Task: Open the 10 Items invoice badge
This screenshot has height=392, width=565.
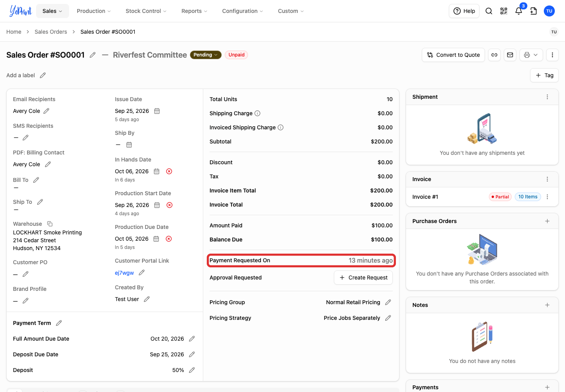Action: coord(528,197)
